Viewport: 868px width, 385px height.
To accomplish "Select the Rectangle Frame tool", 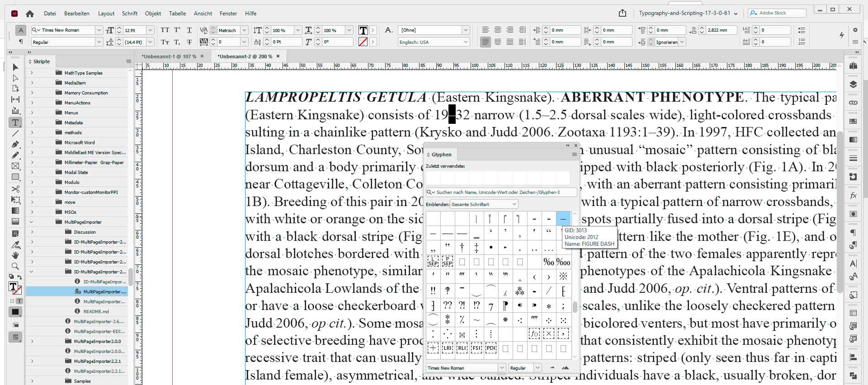I will 15,166.
